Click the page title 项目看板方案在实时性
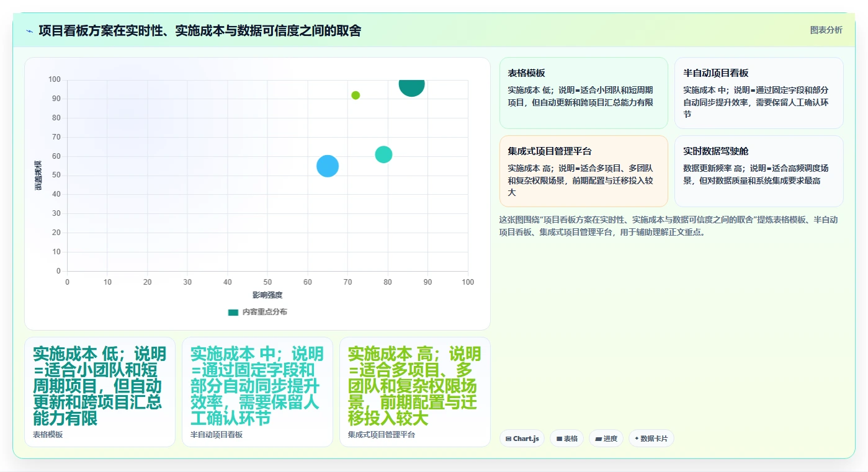 point(200,30)
